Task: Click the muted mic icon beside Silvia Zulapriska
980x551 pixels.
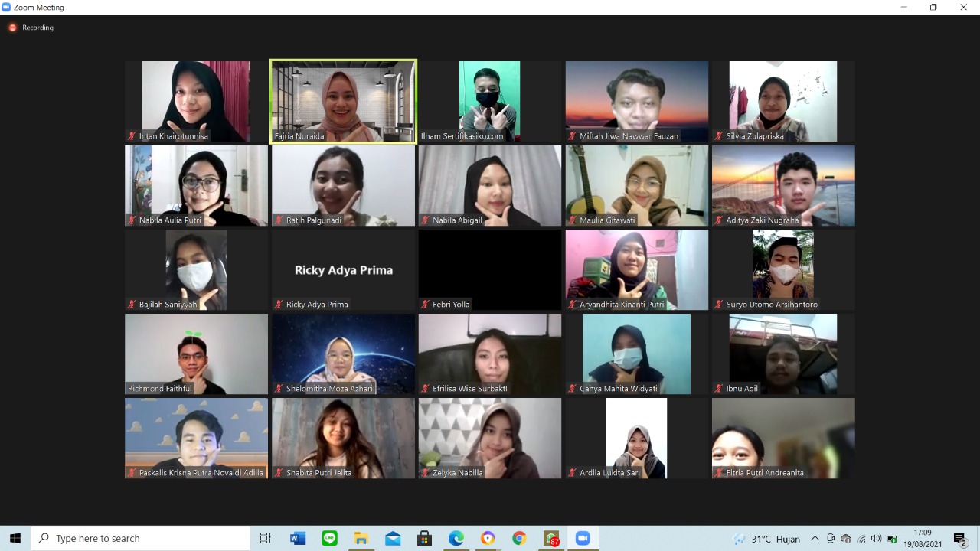Action: point(720,136)
